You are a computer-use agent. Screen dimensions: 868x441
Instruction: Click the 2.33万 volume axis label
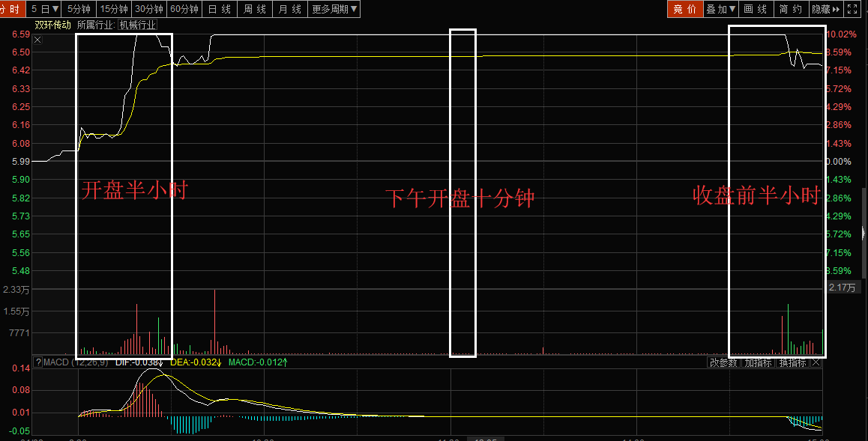(x=16, y=290)
